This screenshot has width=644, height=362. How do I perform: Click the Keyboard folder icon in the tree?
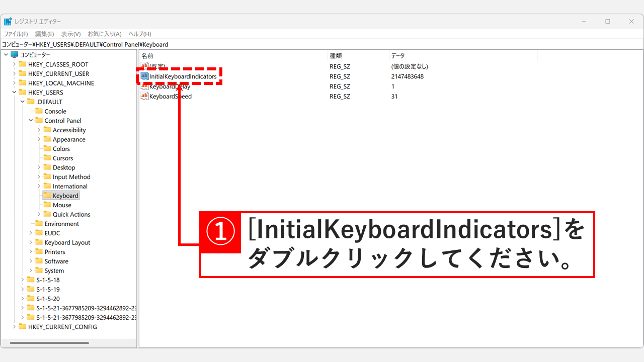[47, 195]
